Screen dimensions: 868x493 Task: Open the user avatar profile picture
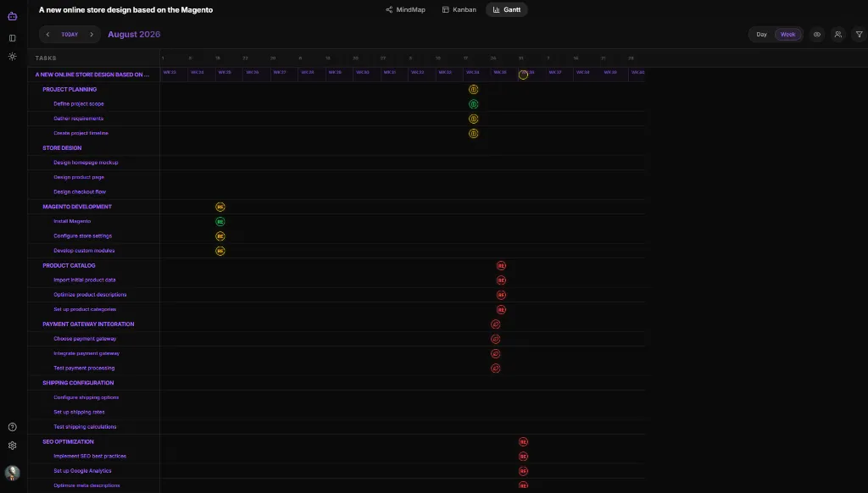pyautogui.click(x=12, y=473)
